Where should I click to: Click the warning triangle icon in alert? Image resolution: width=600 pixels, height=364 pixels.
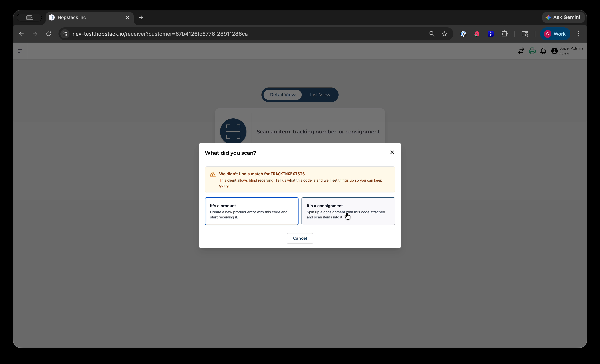pos(213,174)
